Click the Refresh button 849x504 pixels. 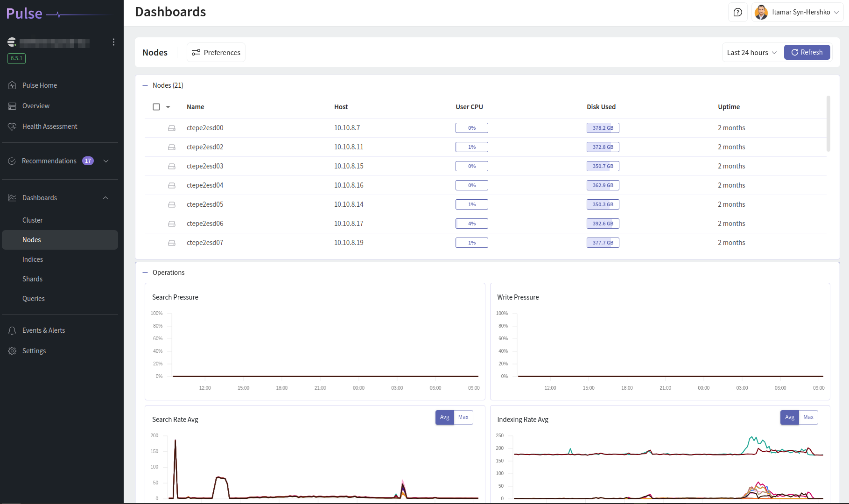pyautogui.click(x=807, y=52)
